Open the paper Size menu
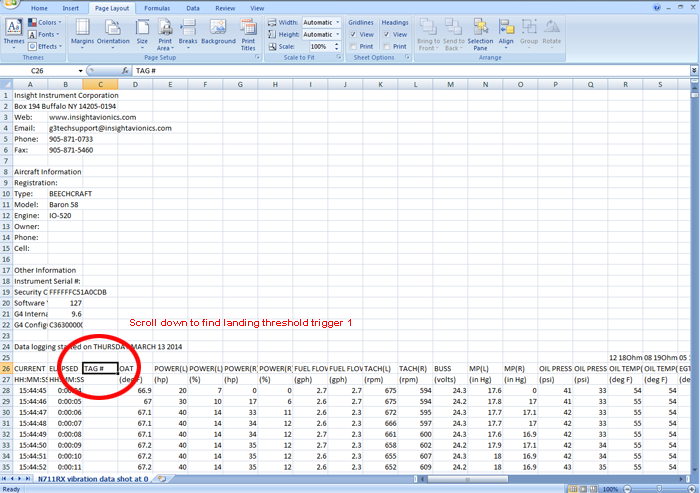The image size is (700, 493). click(x=142, y=34)
